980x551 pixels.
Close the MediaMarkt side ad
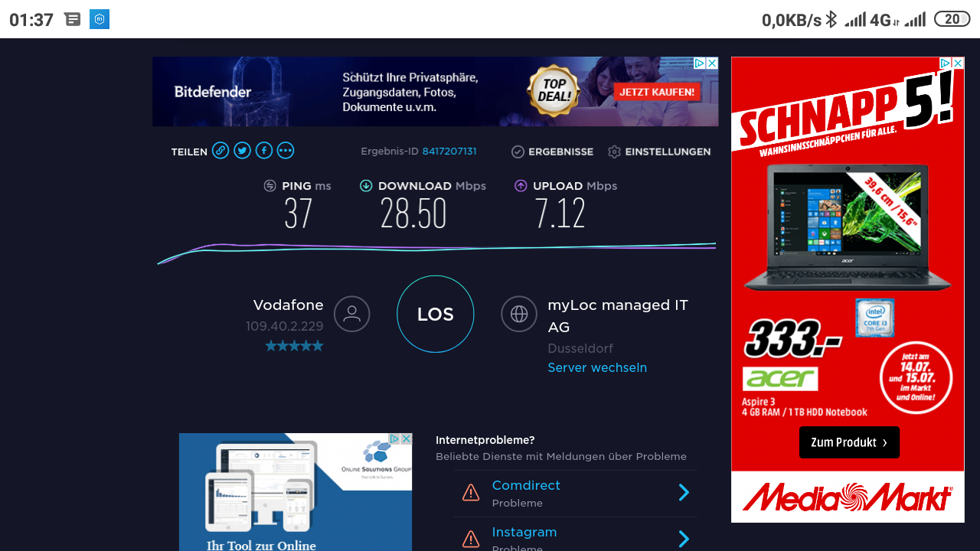(958, 64)
